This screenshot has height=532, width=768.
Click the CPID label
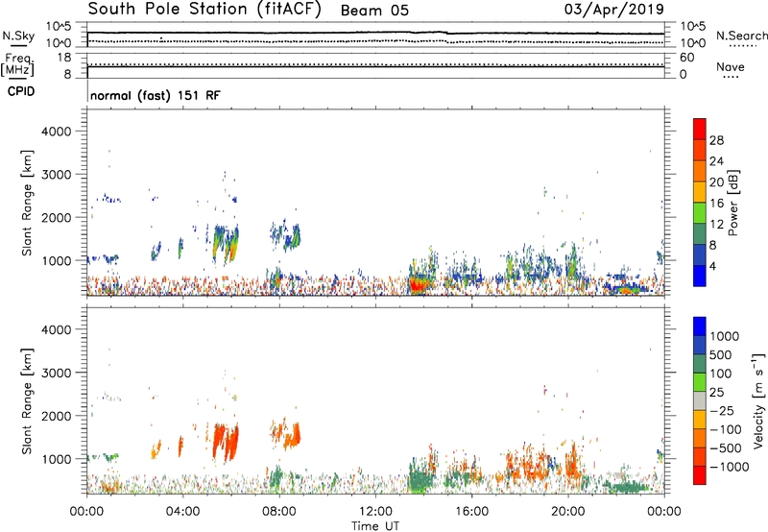tap(21, 91)
